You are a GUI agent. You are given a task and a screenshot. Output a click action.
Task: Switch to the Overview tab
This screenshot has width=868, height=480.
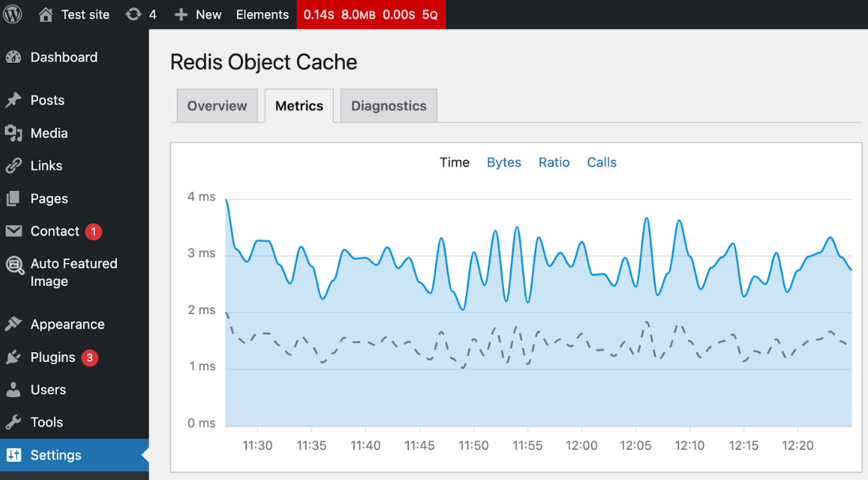click(217, 106)
